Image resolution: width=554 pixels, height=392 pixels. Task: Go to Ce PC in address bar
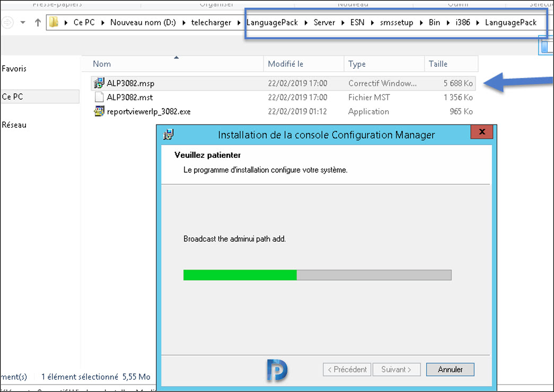[x=84, y=22]
